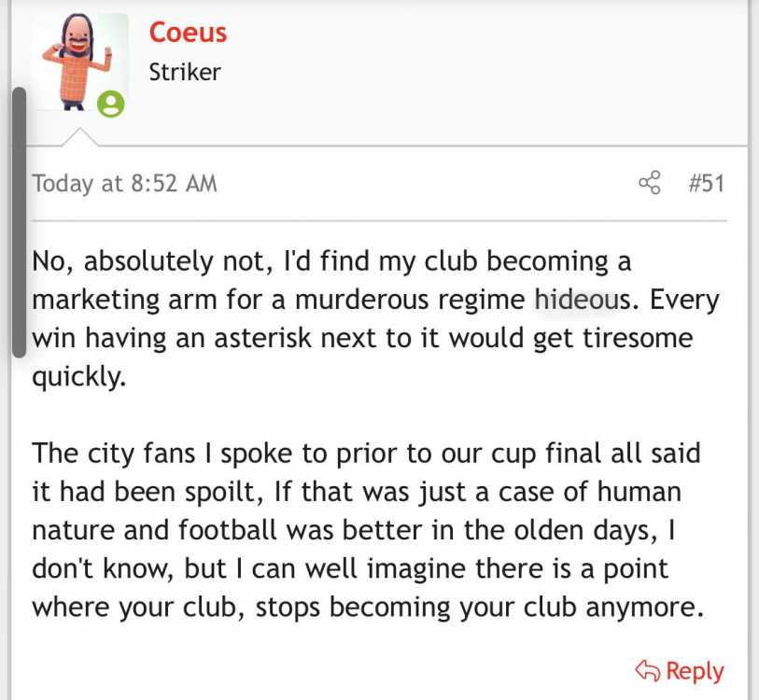Image resolution: width=759 pixels, height=700 pixels.
Task: Click the highlighted word 'hideous'
Action: pos(583,300)
